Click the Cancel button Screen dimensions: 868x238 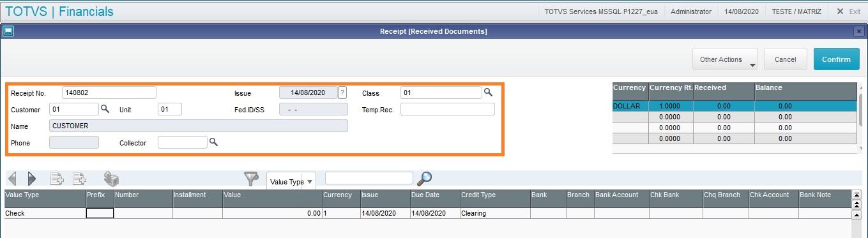(785, 59)
